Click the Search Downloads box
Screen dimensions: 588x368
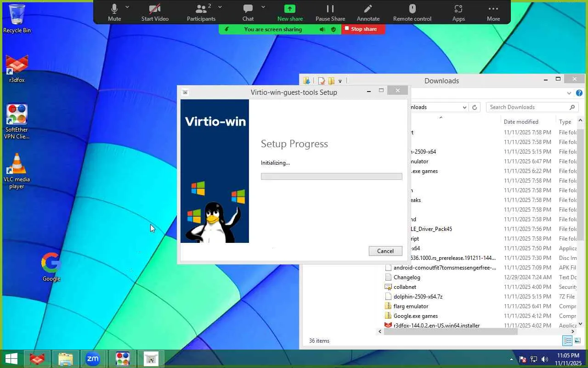tap(532, 107)
